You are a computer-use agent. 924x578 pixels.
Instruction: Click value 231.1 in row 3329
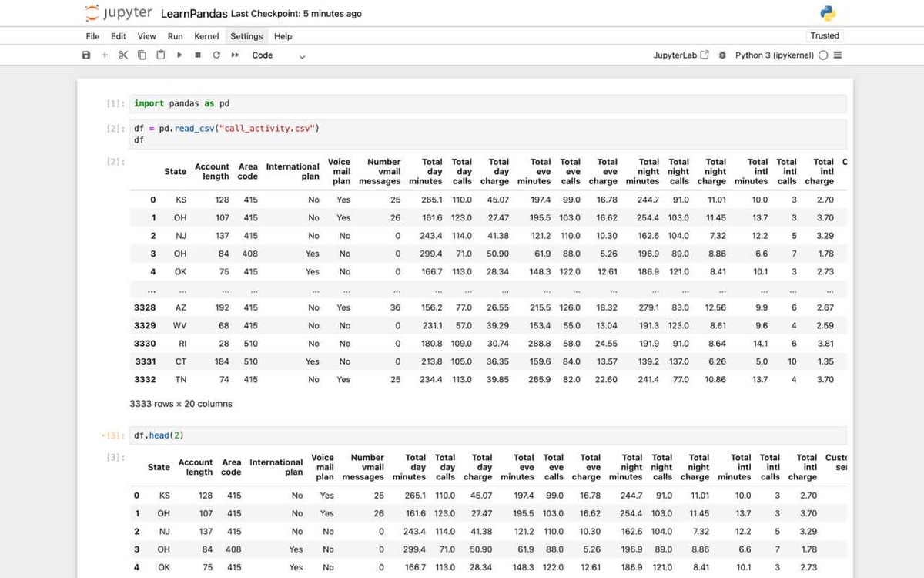(x=433, y=325)
